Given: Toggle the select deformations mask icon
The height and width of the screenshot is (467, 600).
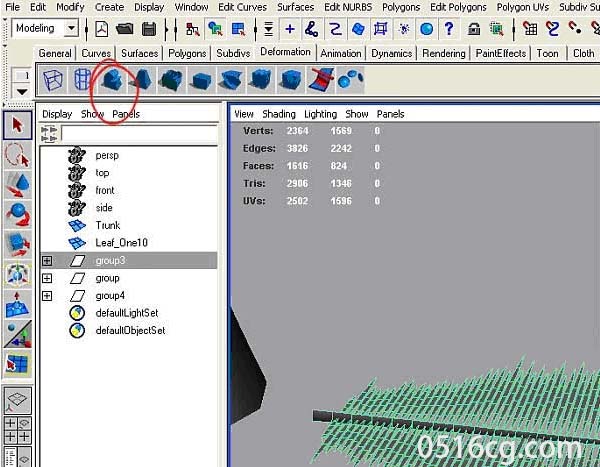Looking at the screenshot, I should [x=380, y=29].
